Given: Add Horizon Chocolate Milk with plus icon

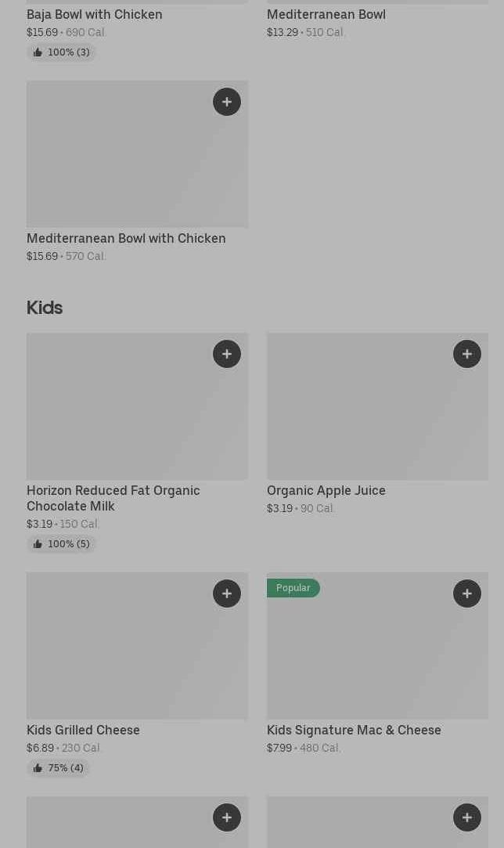Looking at the screenshot, I should (227, 354).
